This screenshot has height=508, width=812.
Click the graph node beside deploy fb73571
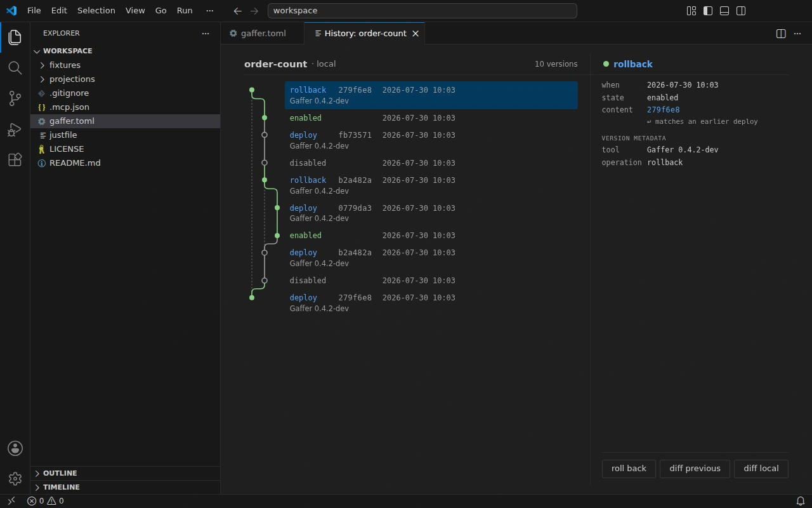point(265,135)
